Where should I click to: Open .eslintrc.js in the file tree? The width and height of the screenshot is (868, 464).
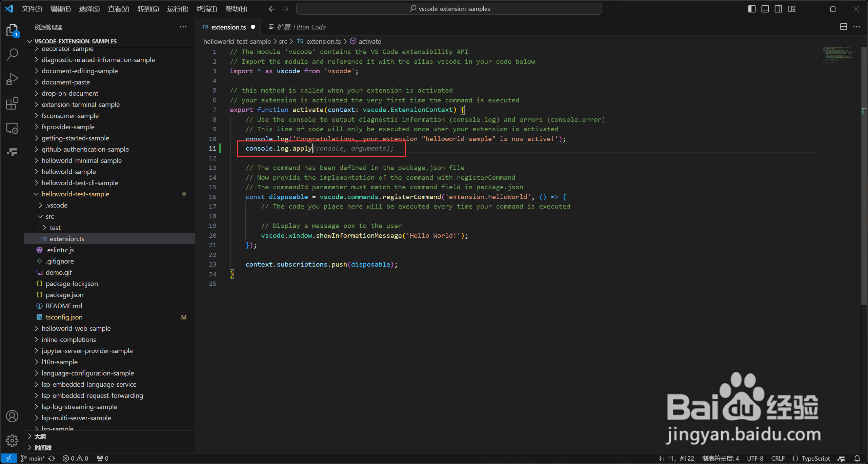[x=110, y=250]
